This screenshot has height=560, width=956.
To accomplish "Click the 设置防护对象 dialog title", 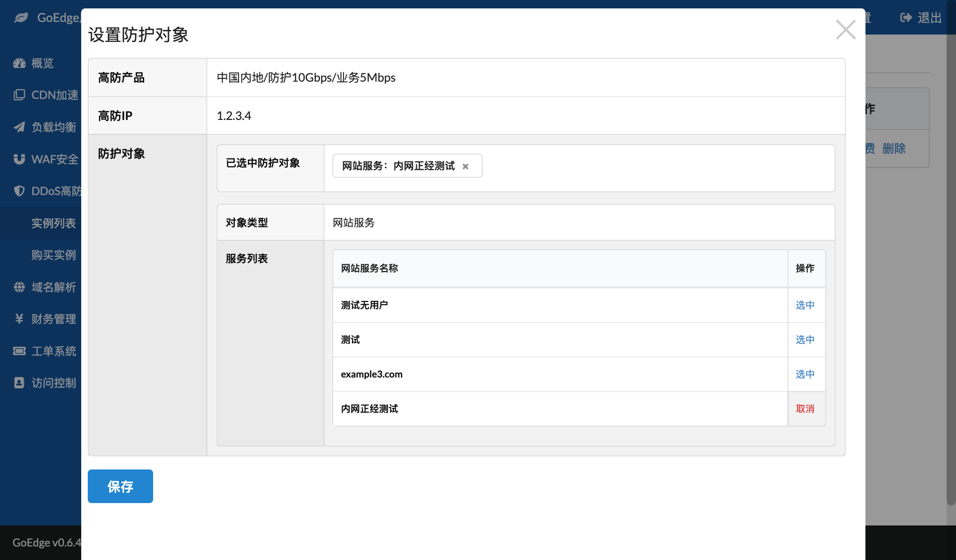I will click(138, 35).
